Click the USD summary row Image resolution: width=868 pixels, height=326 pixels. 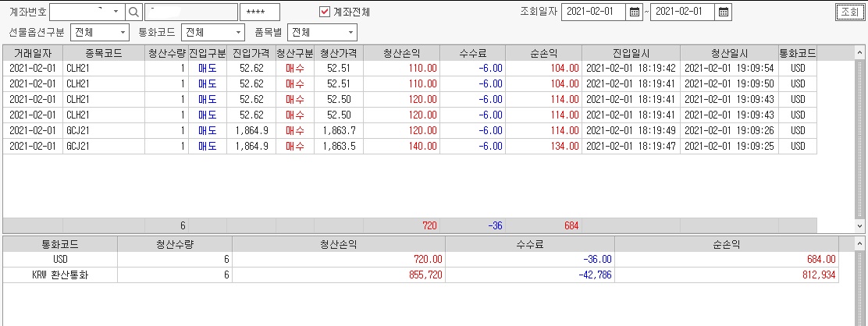point(422,259)
